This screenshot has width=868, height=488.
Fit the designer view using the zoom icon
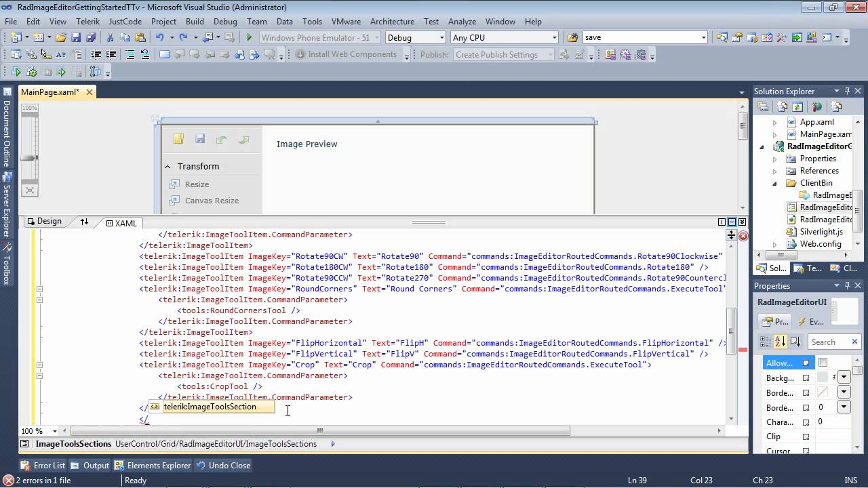pos(30,190)
